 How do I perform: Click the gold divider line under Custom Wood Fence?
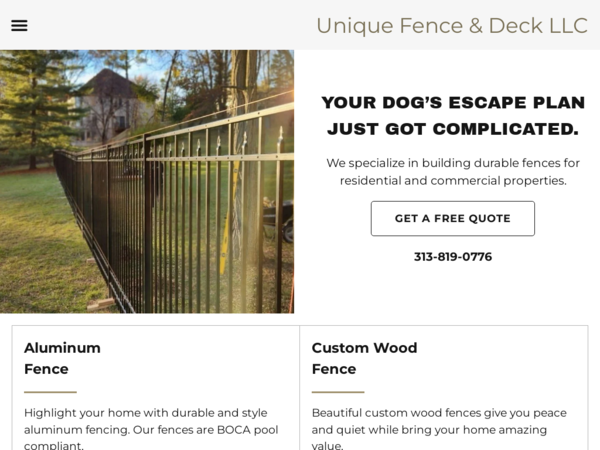tap(338, 392)
